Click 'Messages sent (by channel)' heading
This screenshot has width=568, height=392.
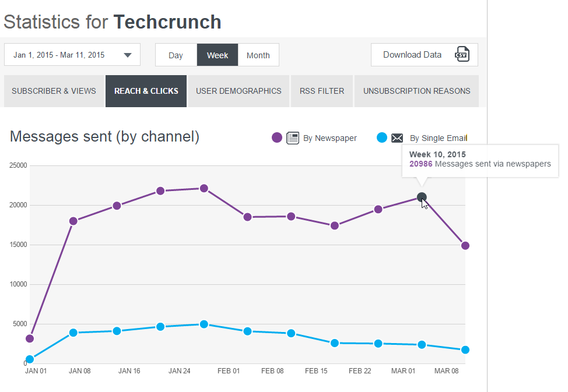click(104, 137)
